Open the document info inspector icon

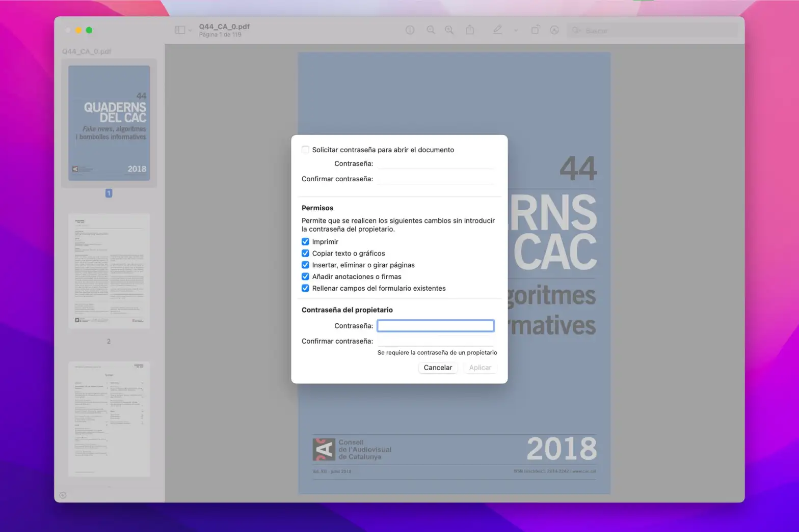[x=410, y=30]
